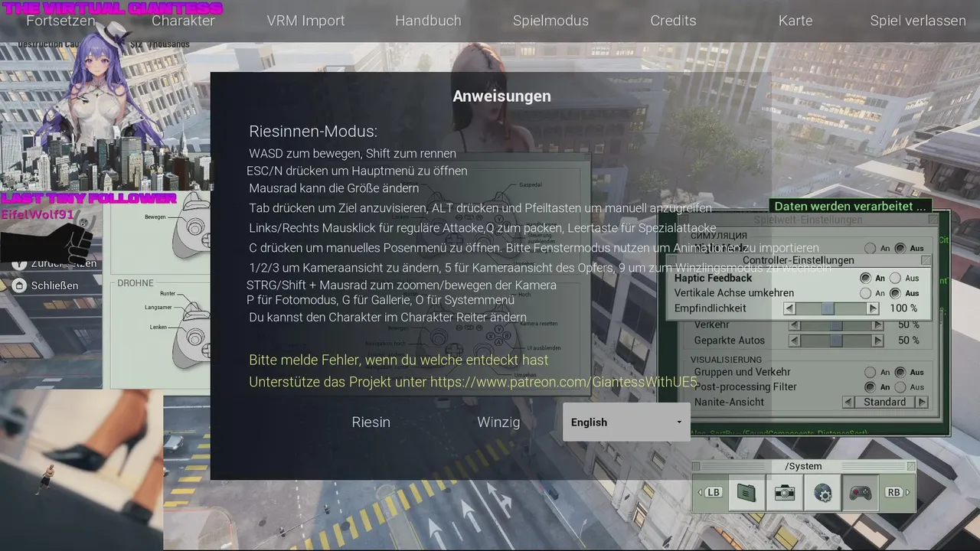
Task: Increase Empfindlichkeit with its right arrow
Action: (x=872, y=308)
